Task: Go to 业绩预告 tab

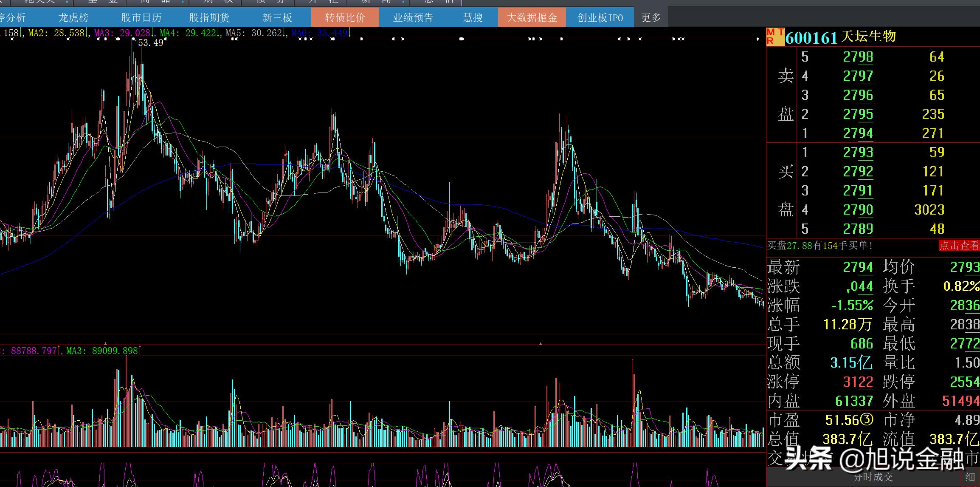Action: (413, 17)
